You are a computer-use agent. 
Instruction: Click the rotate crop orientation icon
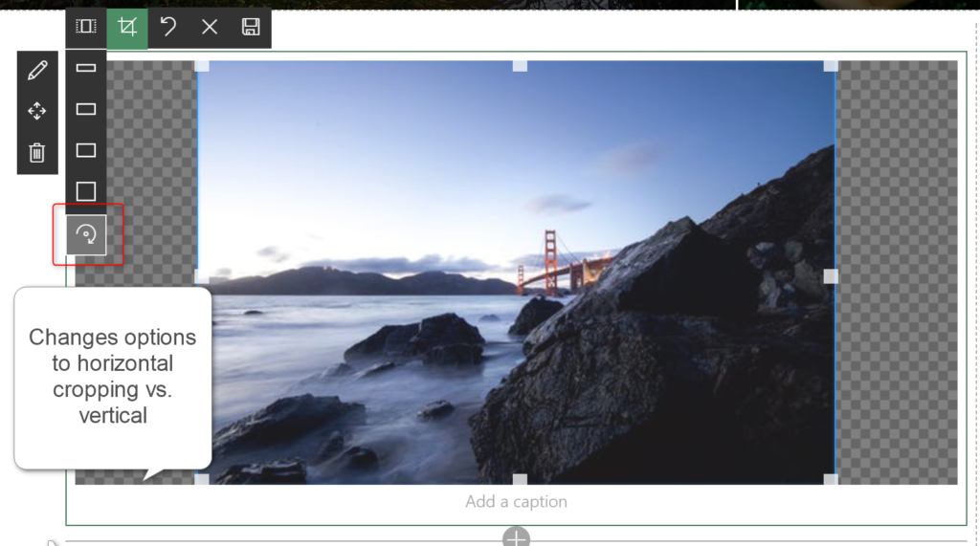pos(86,234)
